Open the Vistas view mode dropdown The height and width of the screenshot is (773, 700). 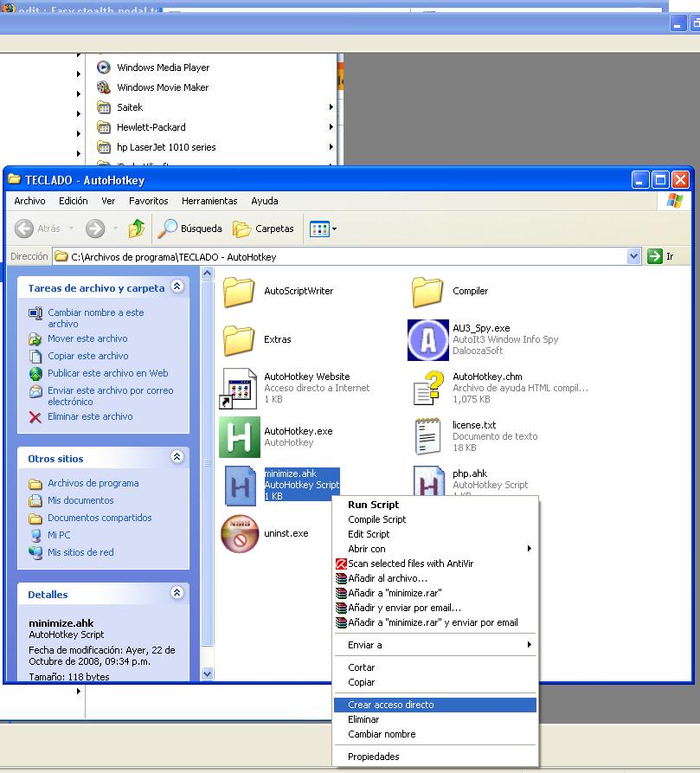[x=323, y=229]
